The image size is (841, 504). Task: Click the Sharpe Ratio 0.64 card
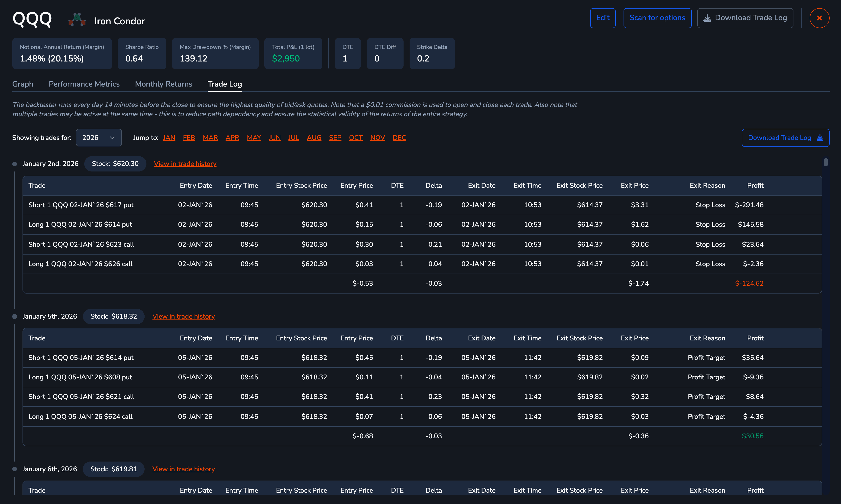click(142, 54)
